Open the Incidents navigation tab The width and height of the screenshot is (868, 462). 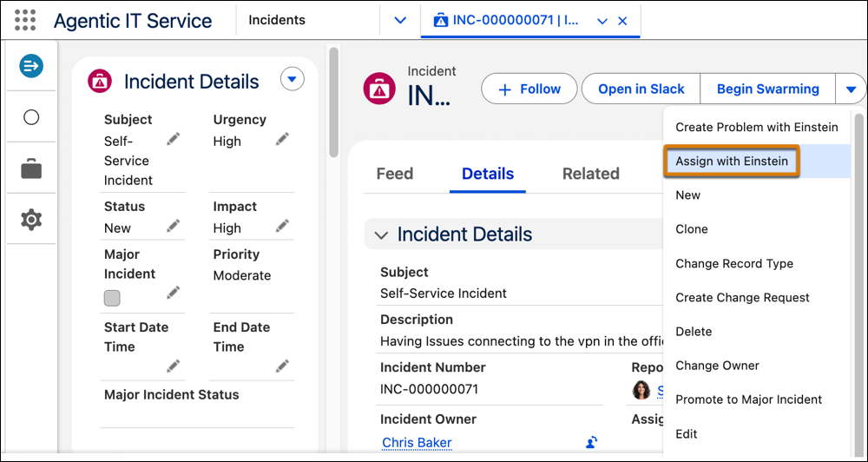click(x=277, y=20)
